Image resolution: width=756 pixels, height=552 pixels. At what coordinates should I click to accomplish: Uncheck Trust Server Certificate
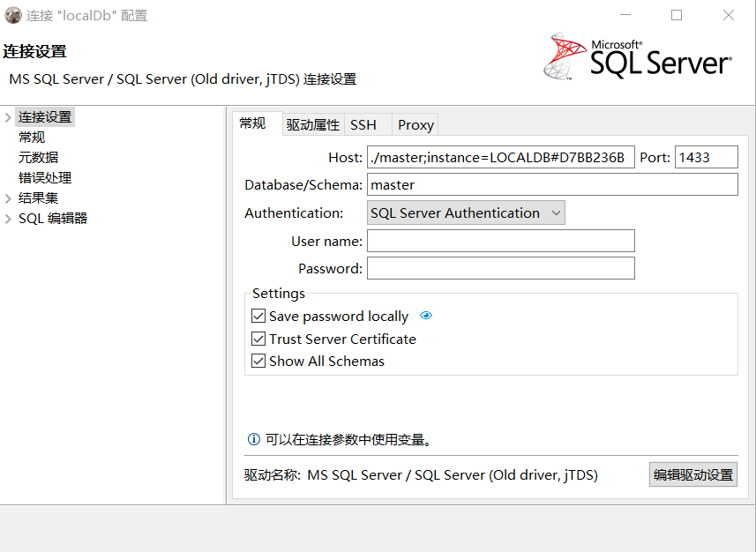[259, 339]
